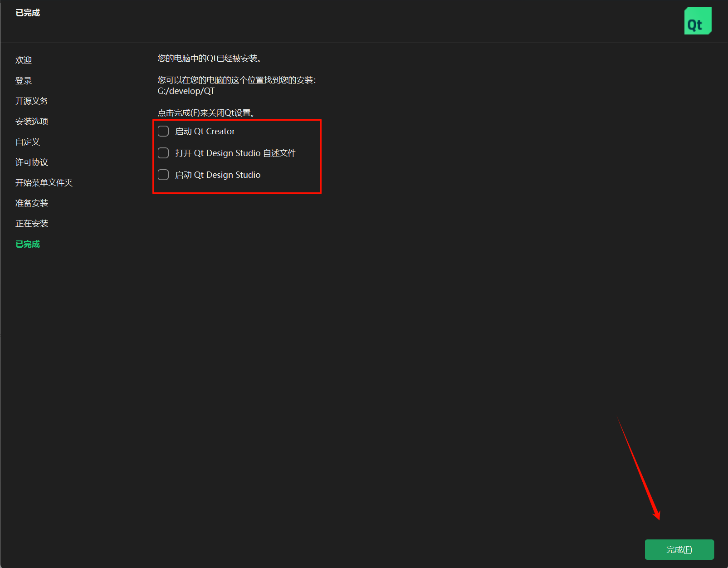
Task: Click the 准备安装 step
Action: pyautogui.click(x=31, y=203)
